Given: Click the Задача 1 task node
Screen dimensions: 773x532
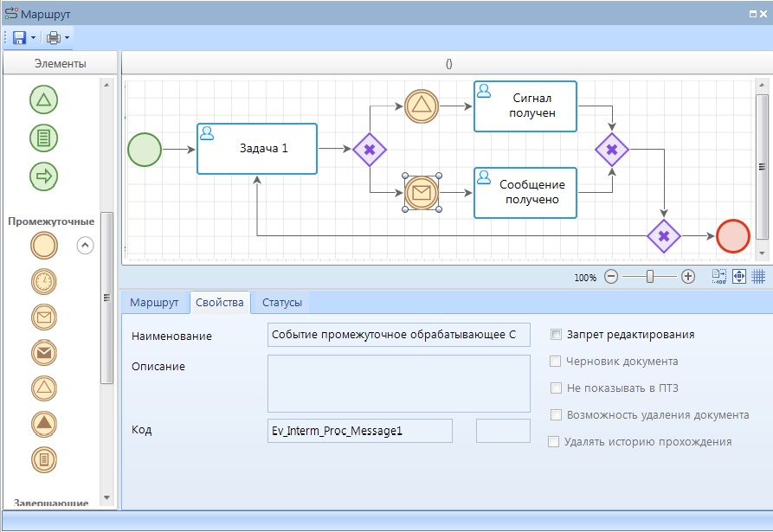Looking at the screenshot, I should [257, 149].
